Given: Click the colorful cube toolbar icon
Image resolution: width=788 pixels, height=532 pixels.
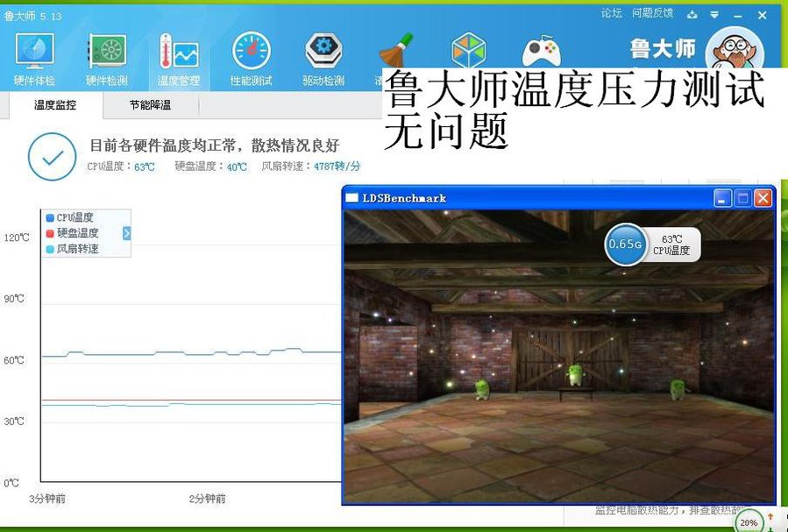Looking at the screenshot, I should tap(468, 51).
